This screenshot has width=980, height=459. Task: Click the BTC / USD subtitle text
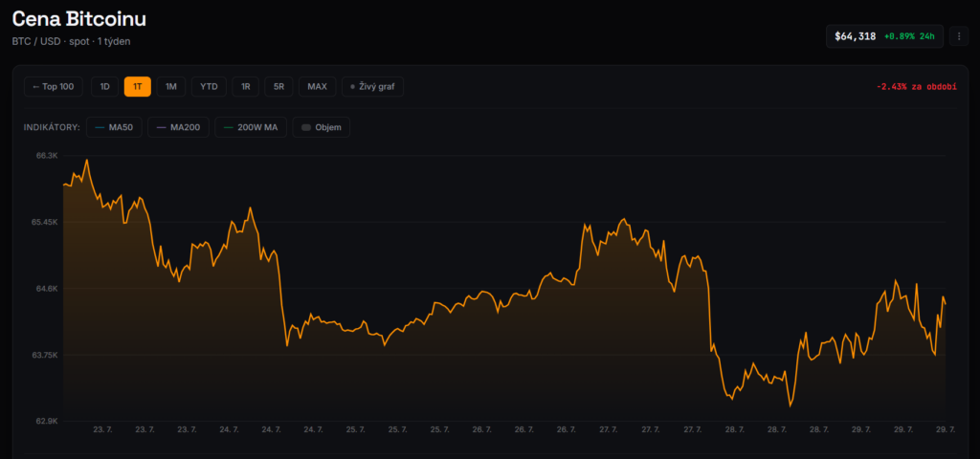click(71, 41)
